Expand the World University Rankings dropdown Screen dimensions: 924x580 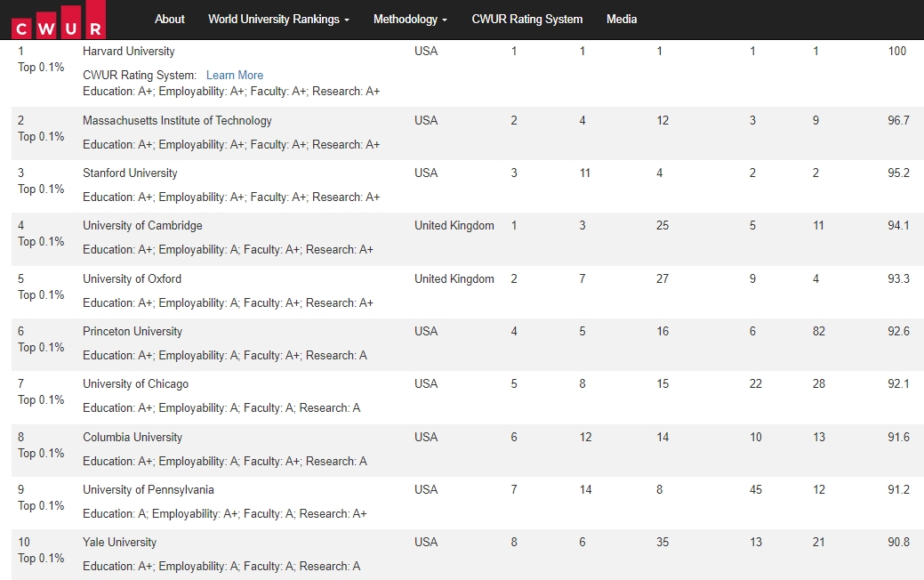tap(278, 19)
